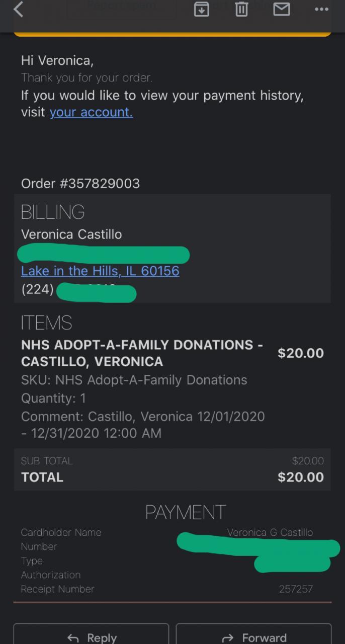Viewport: 345px width, 644px height.
Task: Tap the (224) phone area code
Action: [x=37, y=290]
